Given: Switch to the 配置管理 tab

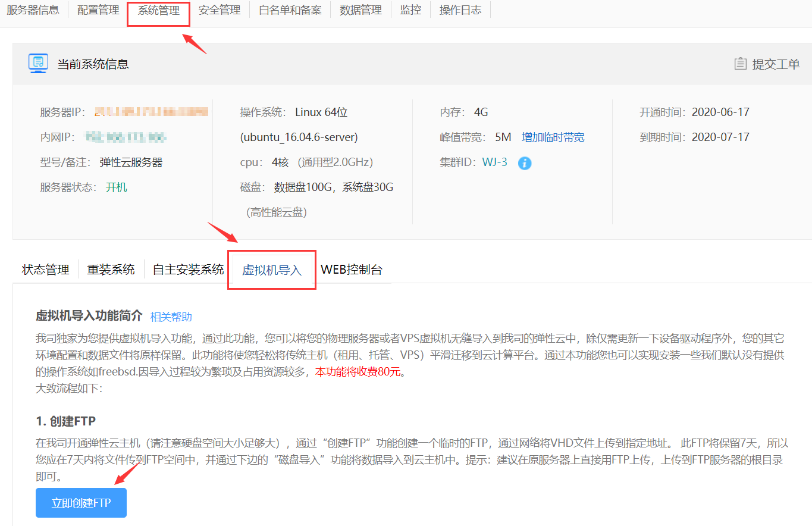Looking at the screenshot, I should (x=98, y=10).
